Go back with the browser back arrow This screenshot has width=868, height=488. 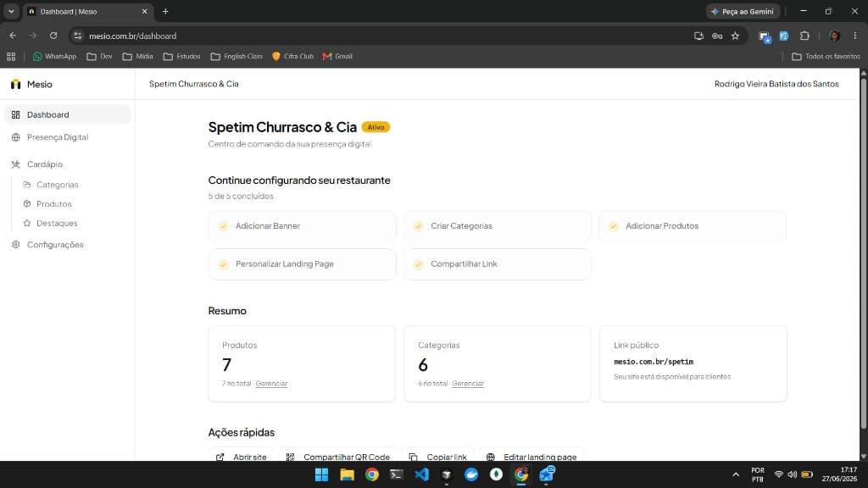13,36
